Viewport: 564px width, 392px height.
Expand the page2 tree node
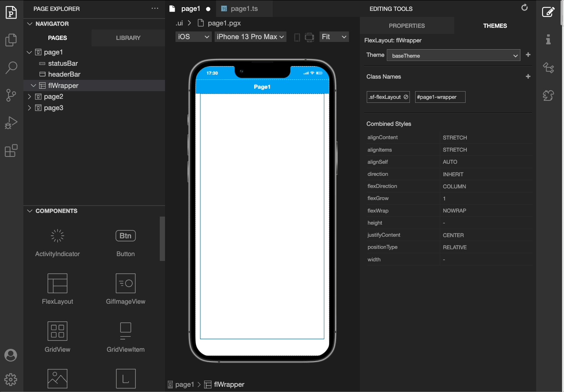29,96
